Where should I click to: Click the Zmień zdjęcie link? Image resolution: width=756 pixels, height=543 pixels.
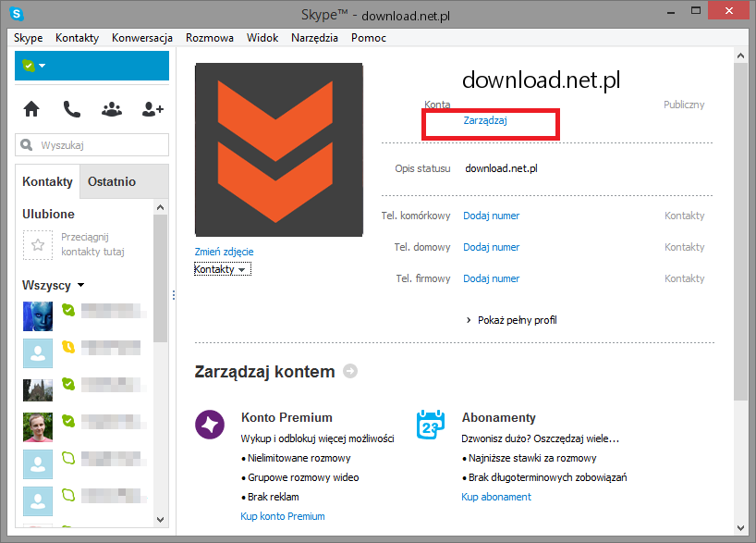click(x=224, y=252)
